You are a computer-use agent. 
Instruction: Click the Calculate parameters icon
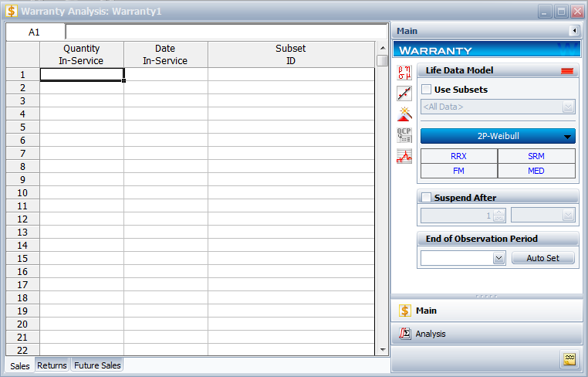(x=404, y=73)
